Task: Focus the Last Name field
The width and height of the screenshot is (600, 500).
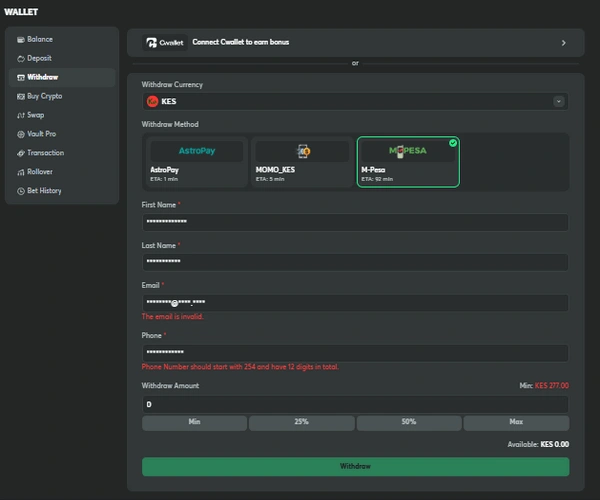Action: (355, 262)
